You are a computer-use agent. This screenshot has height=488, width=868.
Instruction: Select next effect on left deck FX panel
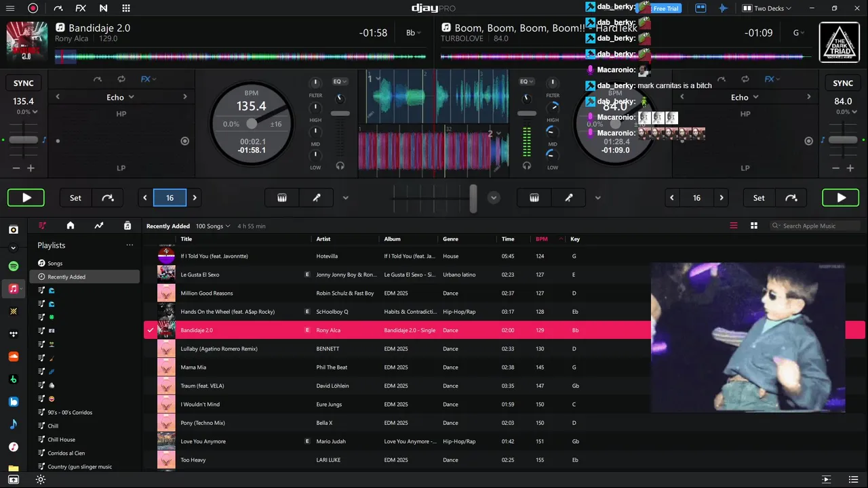184,97
